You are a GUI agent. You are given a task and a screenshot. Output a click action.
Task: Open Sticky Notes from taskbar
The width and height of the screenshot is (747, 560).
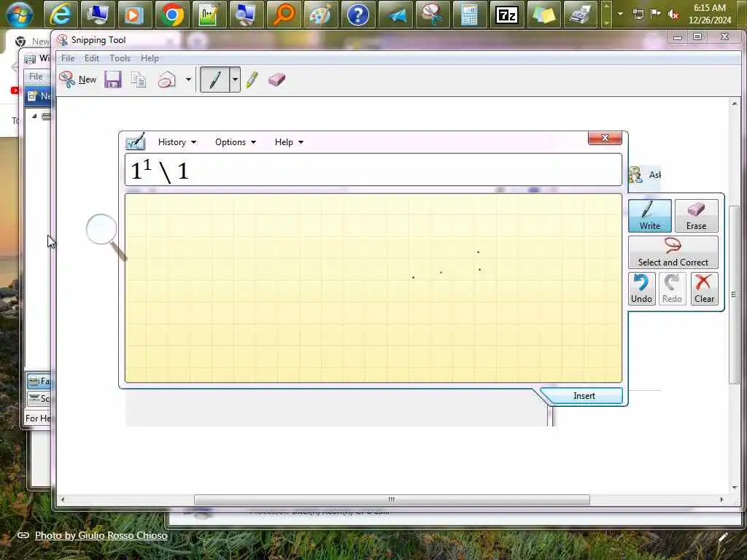coord(543,15)
